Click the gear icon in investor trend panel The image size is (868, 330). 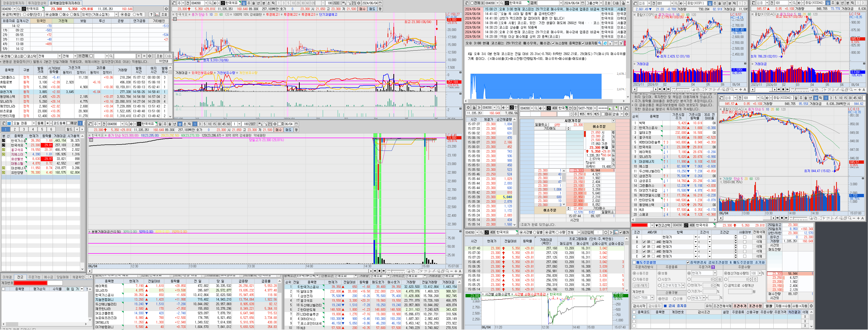pyautogui.click(x=166, y=9)
